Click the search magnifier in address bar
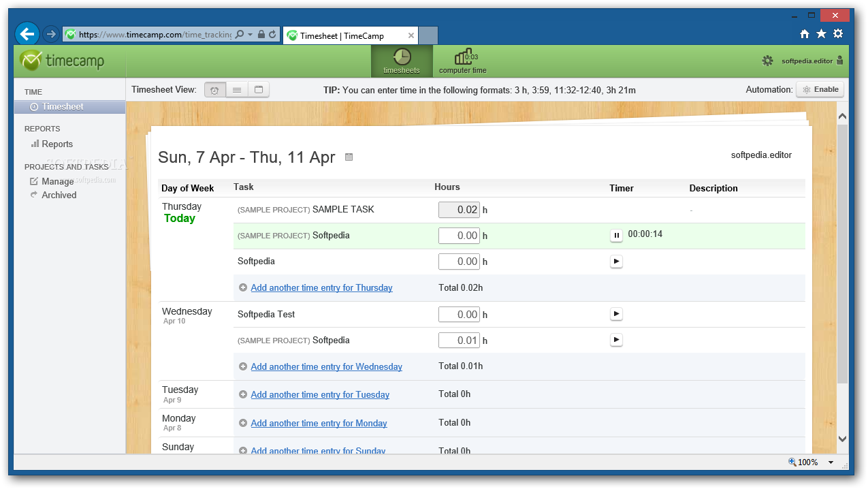The height and width of the screenshot is (489, 868). tap(240, 34)
